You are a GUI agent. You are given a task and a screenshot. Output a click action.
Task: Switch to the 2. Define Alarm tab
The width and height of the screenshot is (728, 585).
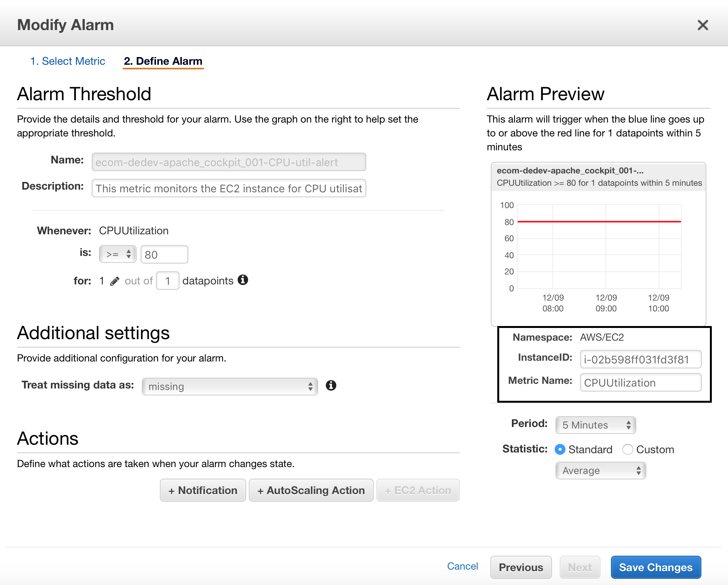163,61
